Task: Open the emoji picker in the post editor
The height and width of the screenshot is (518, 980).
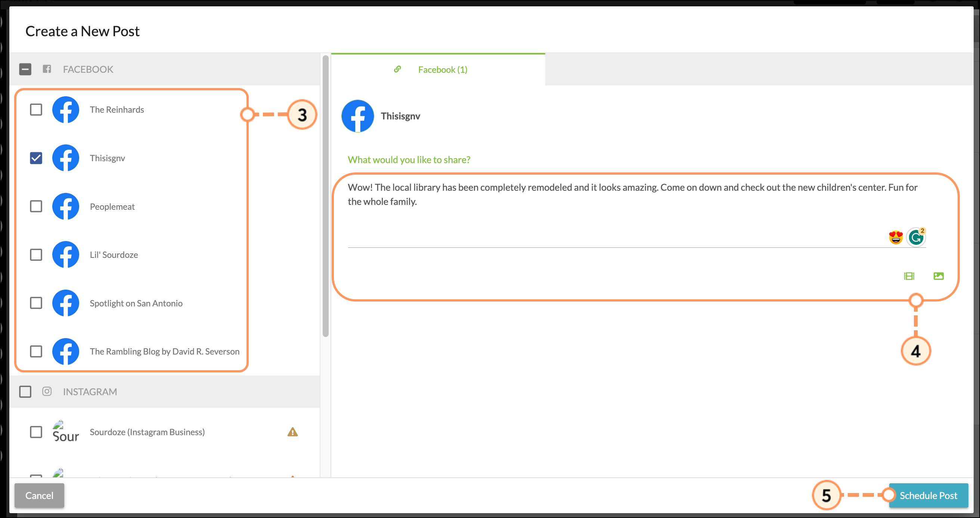Action: tap(896, 237)
